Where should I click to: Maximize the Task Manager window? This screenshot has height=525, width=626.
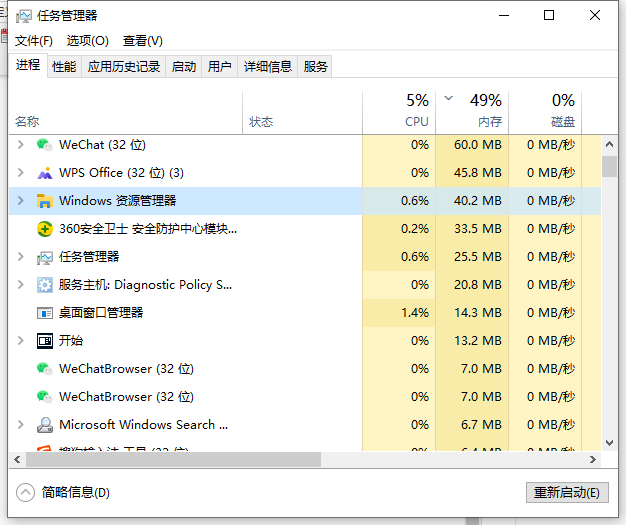[x=549, y=16]
